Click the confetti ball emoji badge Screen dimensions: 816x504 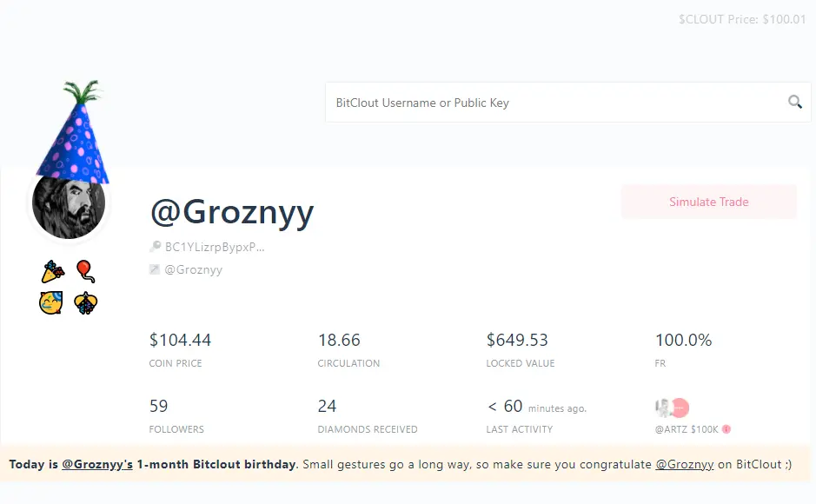[x=85, y=302]
